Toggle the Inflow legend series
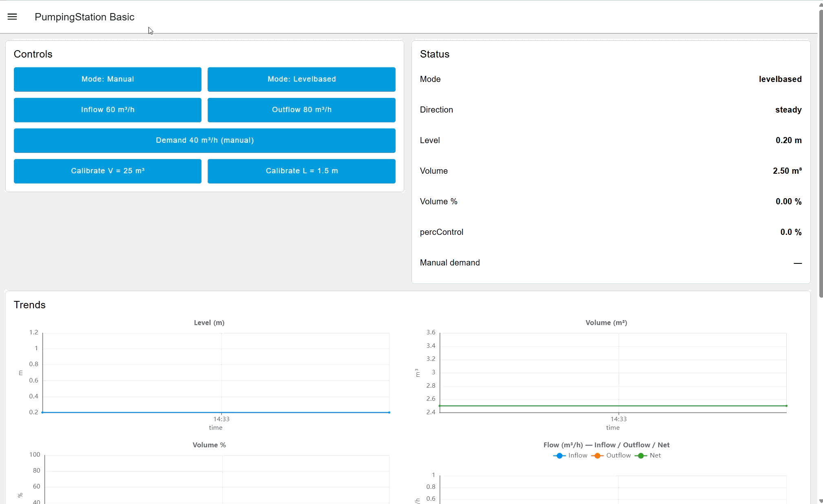The image size is (823, 504). 570,455
